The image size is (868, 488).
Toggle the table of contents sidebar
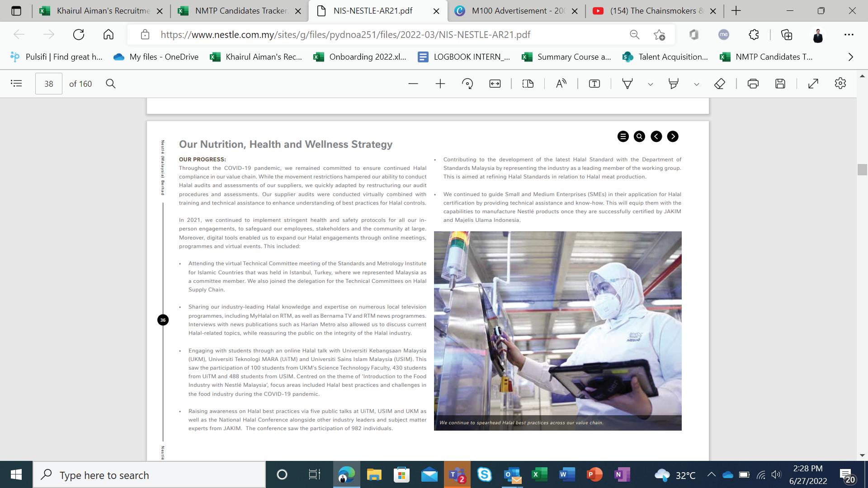(16, 84)
